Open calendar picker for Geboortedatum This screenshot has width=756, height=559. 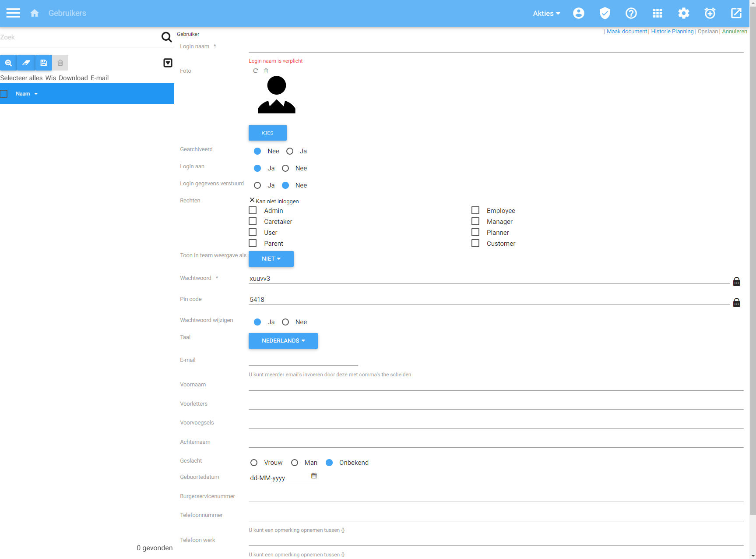[x=314, y=476]
